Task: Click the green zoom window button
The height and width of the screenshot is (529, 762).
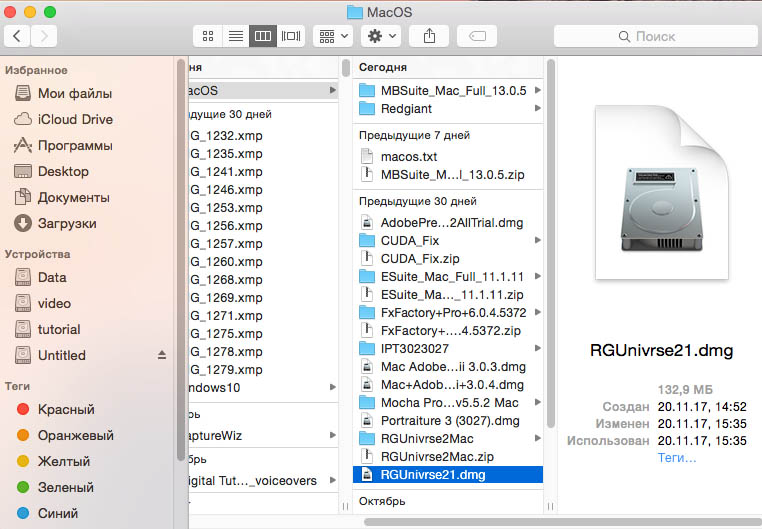Action: [50, 12]
